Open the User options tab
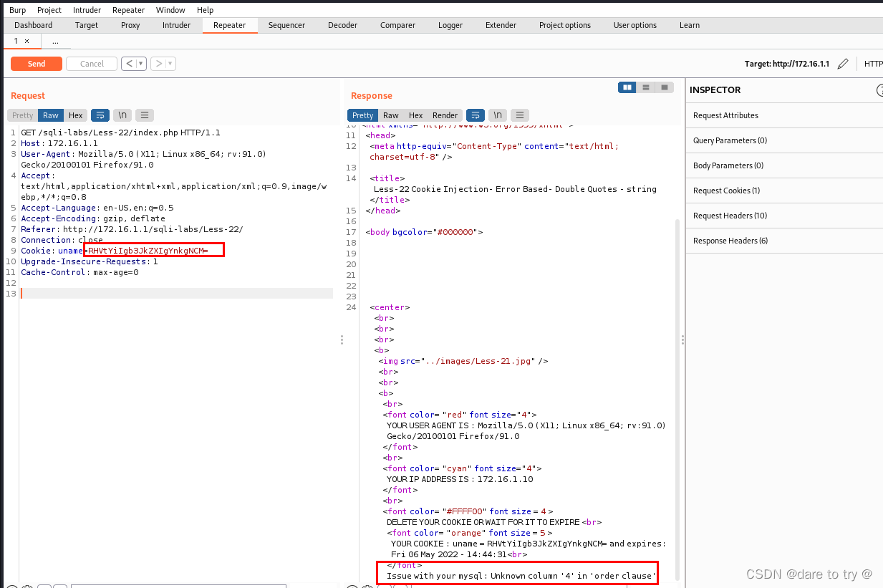The width and height of the screenshot is (883, 588). (x=635, y=25)
